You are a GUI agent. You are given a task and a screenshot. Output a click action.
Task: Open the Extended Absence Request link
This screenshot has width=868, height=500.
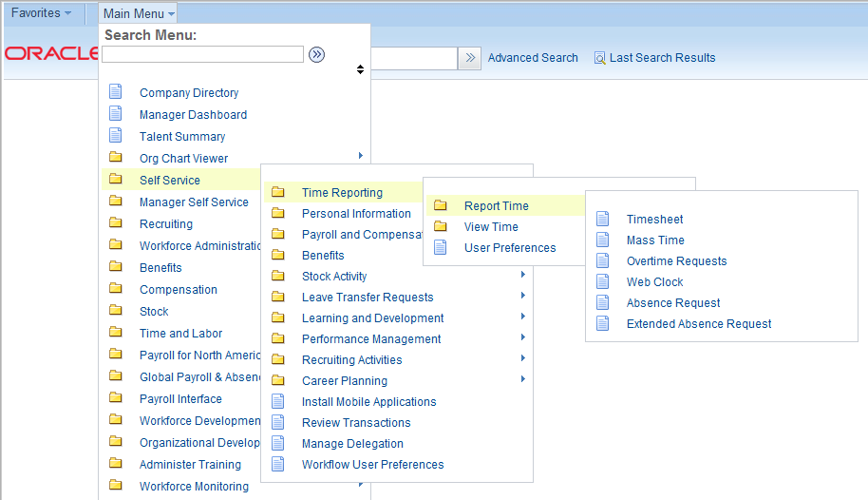coord(699,324)
